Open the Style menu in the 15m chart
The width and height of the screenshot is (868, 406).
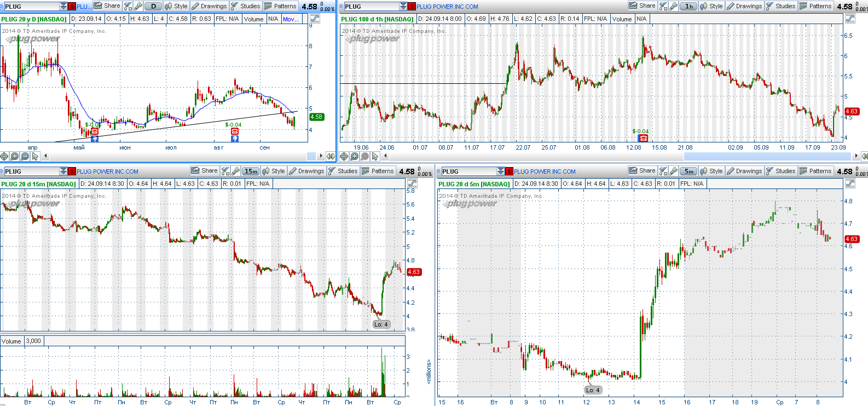tap(274, 171)
